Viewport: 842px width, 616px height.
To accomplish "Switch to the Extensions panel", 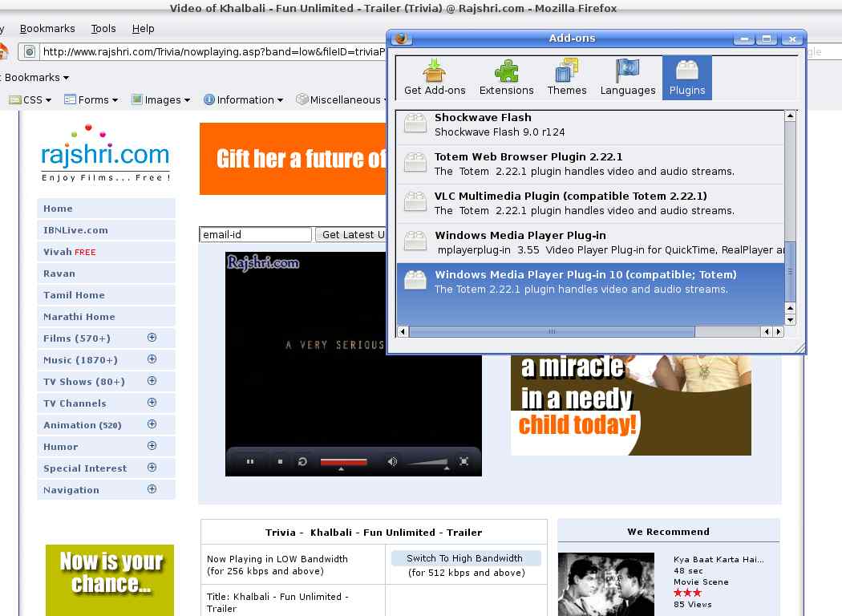I will coord(506,78).
